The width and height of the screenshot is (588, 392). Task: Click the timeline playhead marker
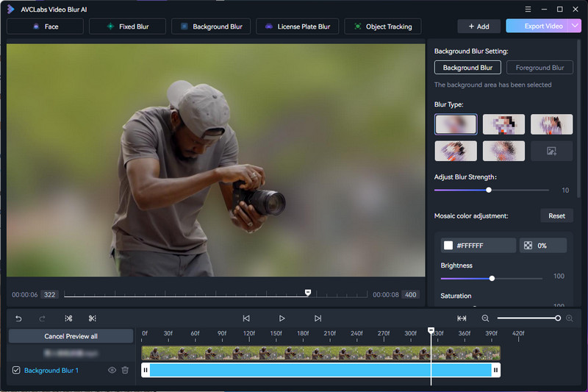click(x=431, y=330)
